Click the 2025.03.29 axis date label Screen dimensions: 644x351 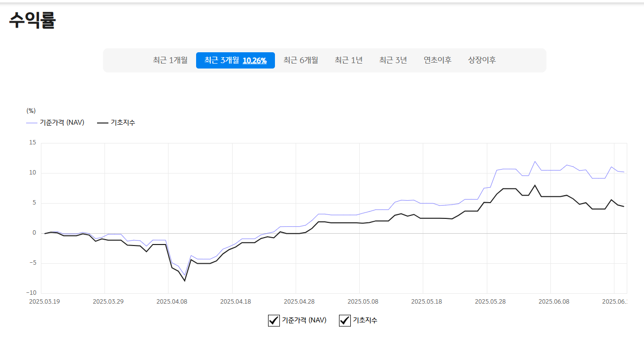(108, 302)
